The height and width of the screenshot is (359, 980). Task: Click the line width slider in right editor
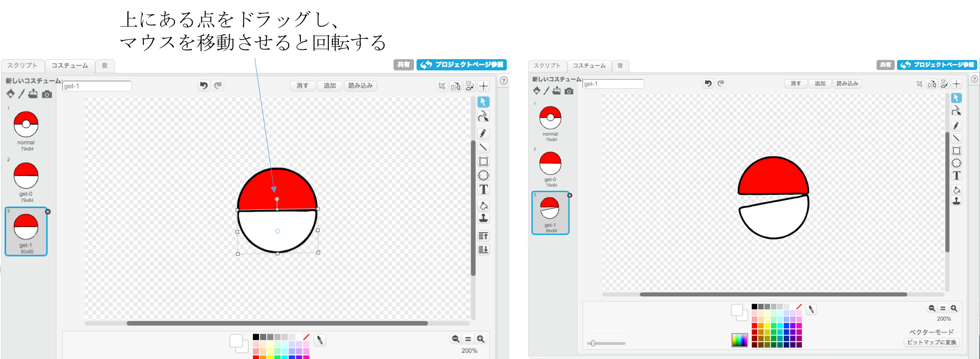tap(606, 343)
